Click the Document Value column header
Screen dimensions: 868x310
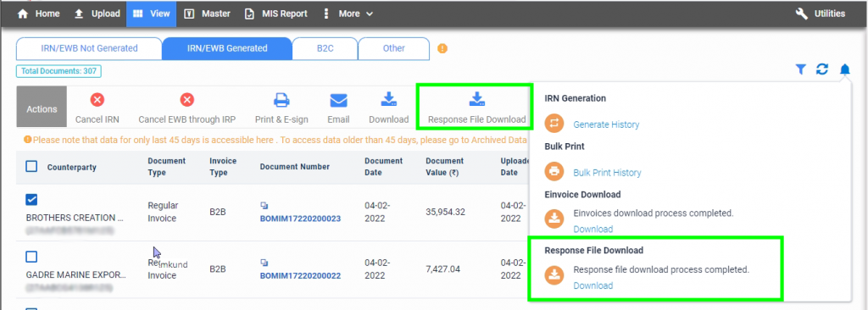pos(444,167)
